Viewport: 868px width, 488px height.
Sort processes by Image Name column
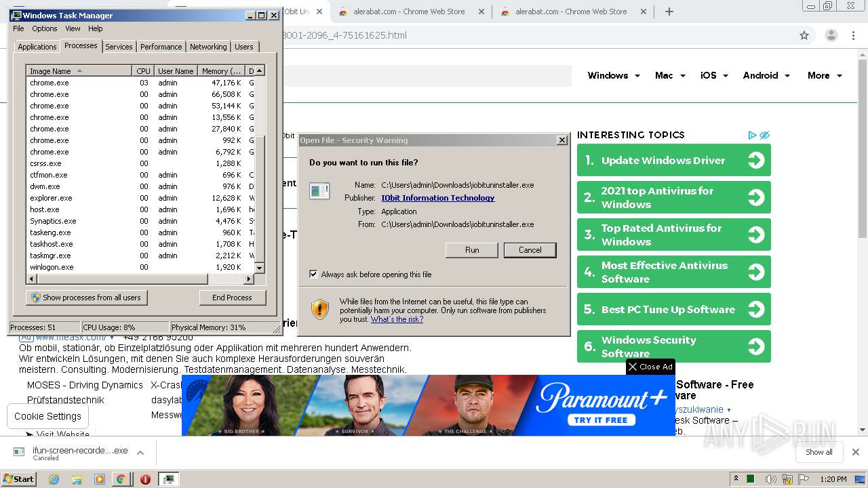click(79, 70)
